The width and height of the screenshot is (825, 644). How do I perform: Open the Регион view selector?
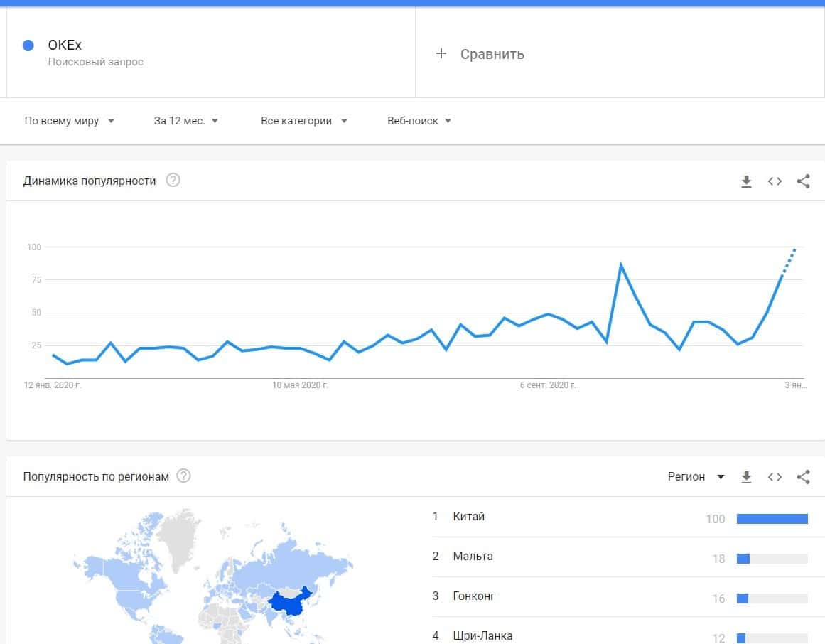696,477
